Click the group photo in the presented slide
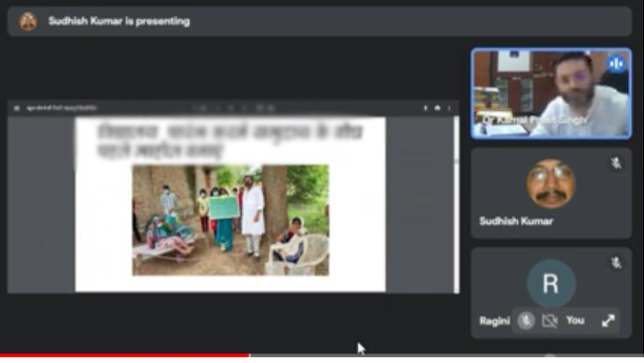 [x=230, y=220]
